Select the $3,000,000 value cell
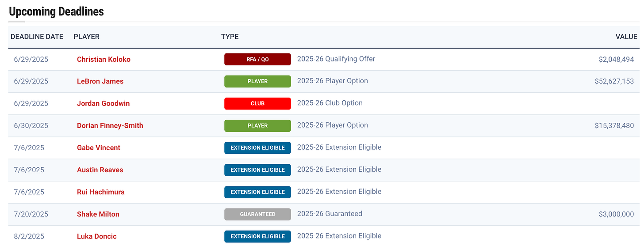 [616, 214]
